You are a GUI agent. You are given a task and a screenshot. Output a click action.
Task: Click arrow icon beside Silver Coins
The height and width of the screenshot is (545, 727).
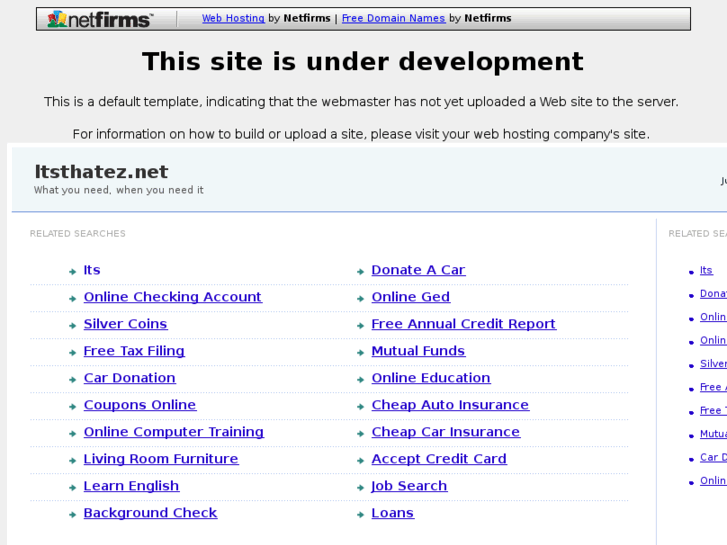tap(72, 326)
